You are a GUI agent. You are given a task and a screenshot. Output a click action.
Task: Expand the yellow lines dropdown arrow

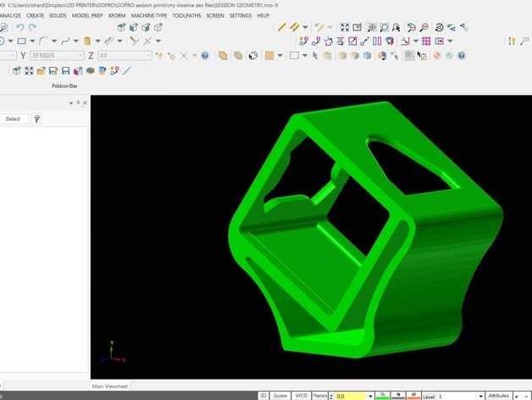tap(305, 27)
